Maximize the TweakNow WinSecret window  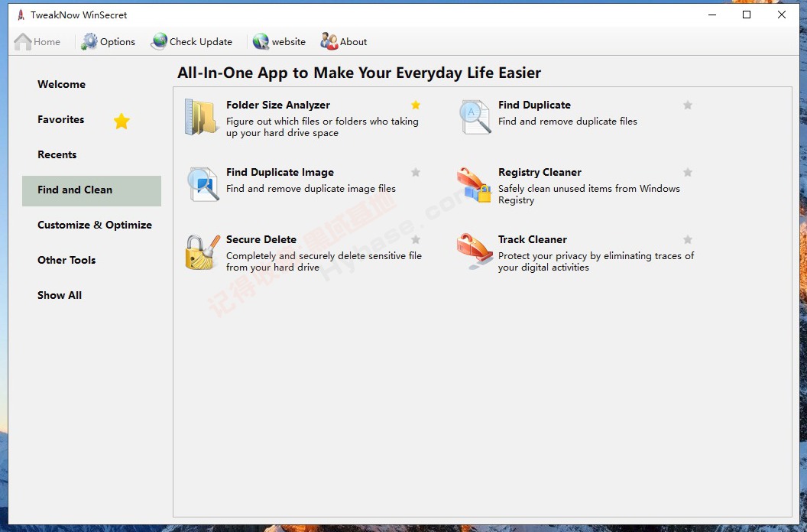pos(747,15)
